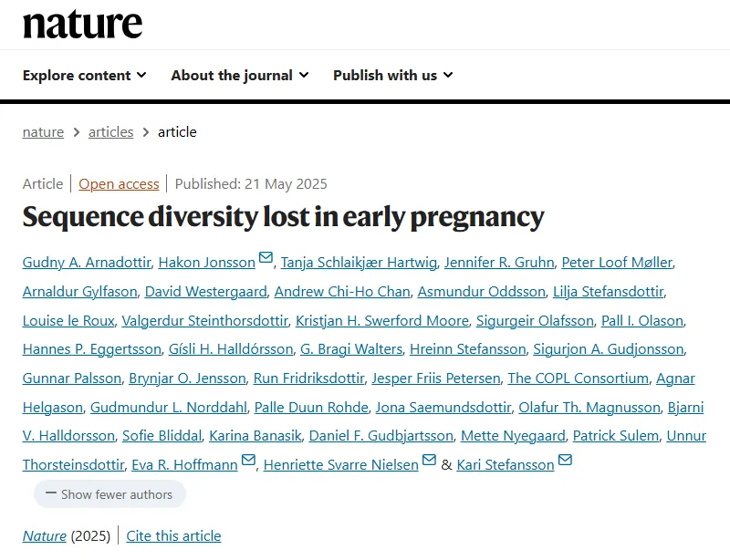
Task: Click author Tanja Schlaikjær Hartwig
Action: (x=358, y=263)
